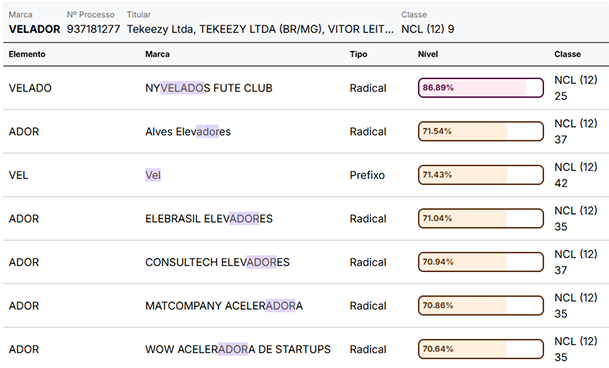Sort by the Elemento column header
This screenshot has height=368, width=609.
point(27,54)
